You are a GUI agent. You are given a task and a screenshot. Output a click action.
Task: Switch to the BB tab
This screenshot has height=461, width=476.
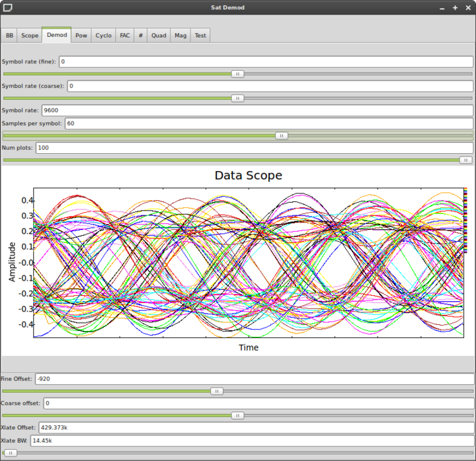point(10,35)
